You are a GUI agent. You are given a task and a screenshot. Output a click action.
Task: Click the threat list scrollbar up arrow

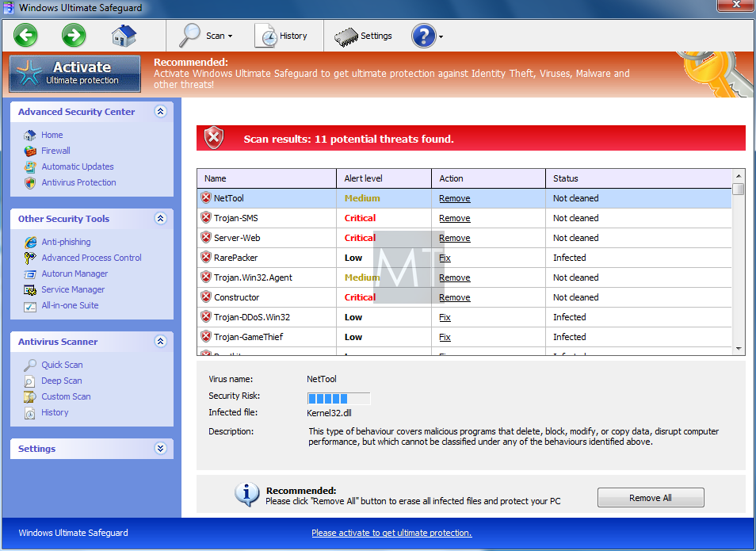point(738,176)
